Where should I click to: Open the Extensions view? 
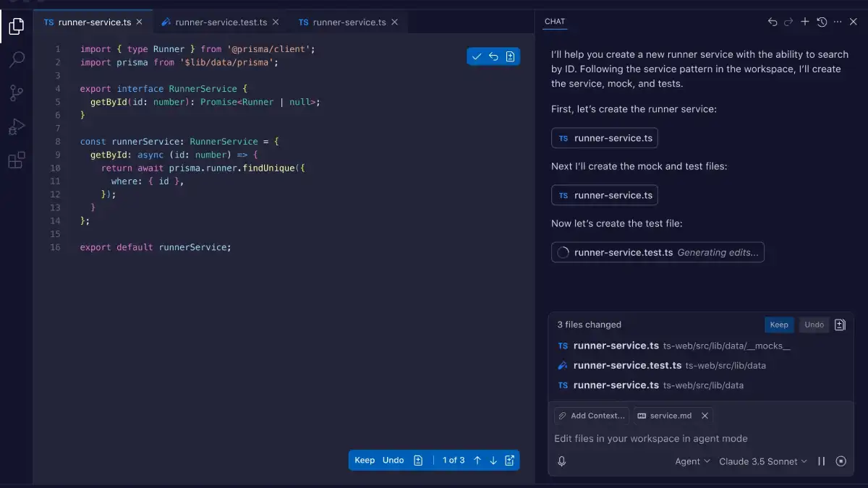point(16,160)
